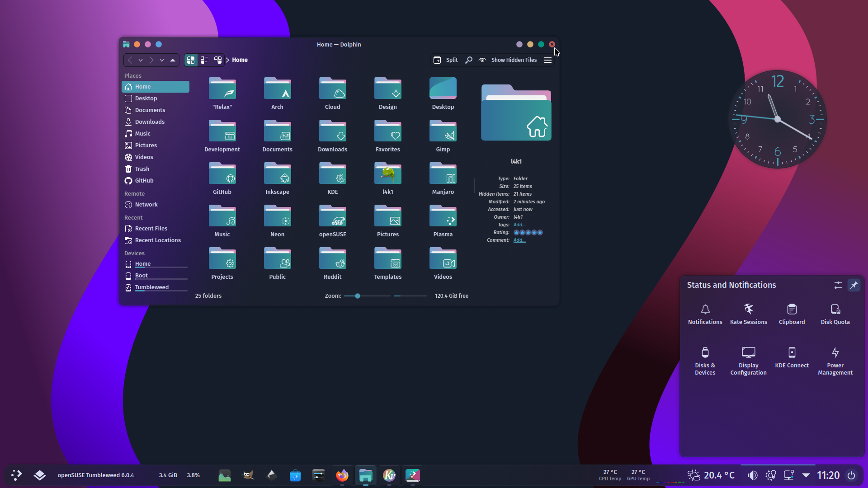The image size is (868, 488).
Task: Open the Templates folder
Action: coord(387,263)
